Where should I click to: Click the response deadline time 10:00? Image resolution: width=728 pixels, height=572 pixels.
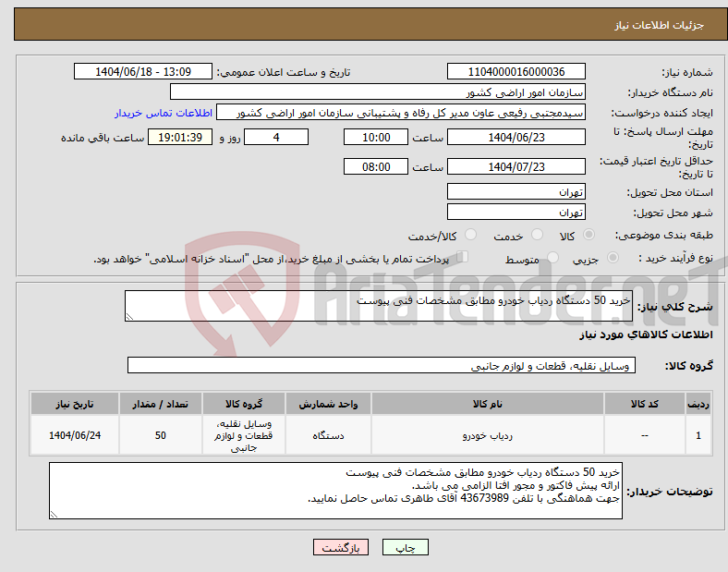376,138
